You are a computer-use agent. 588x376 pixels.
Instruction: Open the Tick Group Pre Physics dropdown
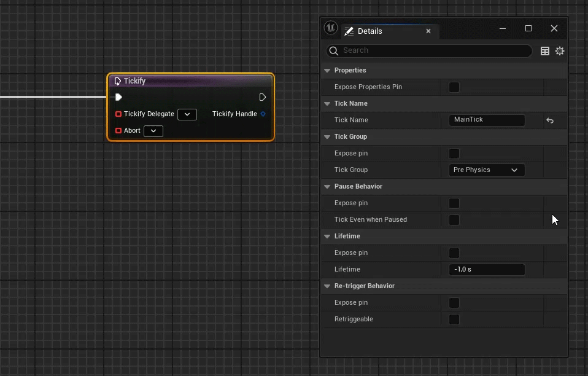(x=486, y=170)
